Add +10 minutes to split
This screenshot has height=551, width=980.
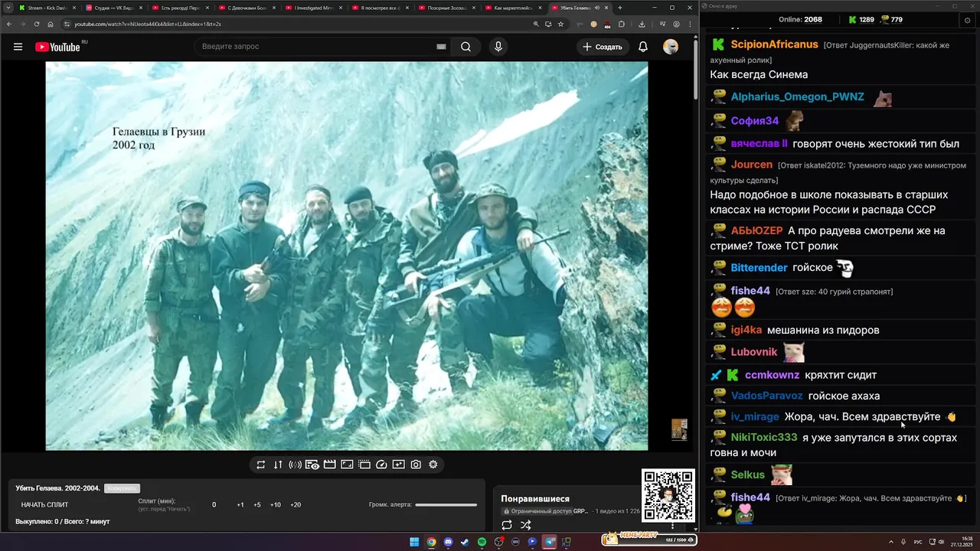click(276, 505)
